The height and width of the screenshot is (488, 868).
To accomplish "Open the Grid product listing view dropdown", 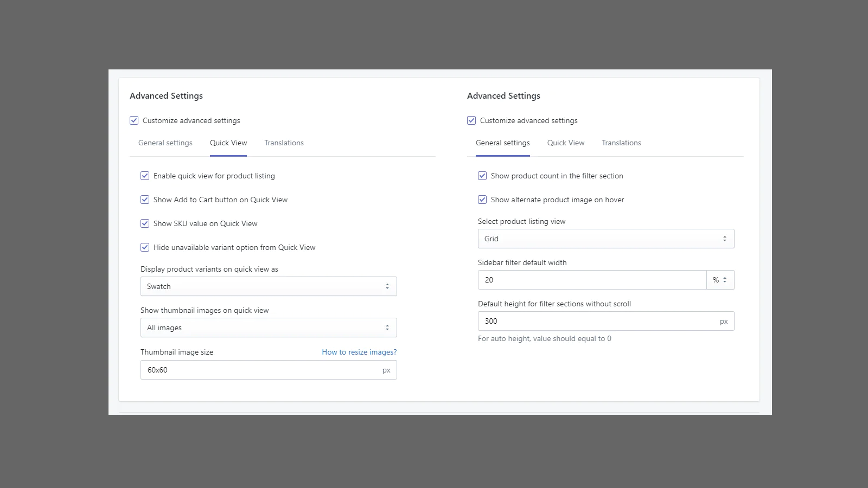I will (x=606, y=239).
